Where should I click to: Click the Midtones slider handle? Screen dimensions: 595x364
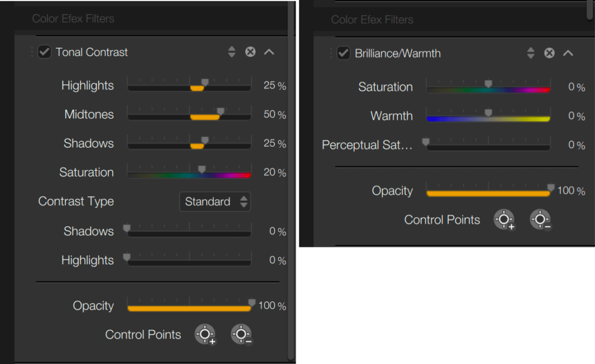[x=220, y=111]
